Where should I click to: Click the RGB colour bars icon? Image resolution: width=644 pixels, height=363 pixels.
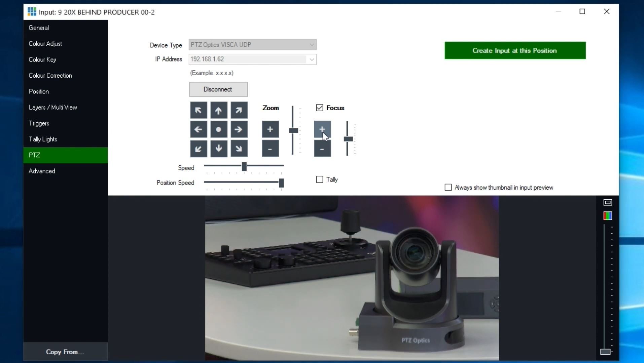(607, 216)
